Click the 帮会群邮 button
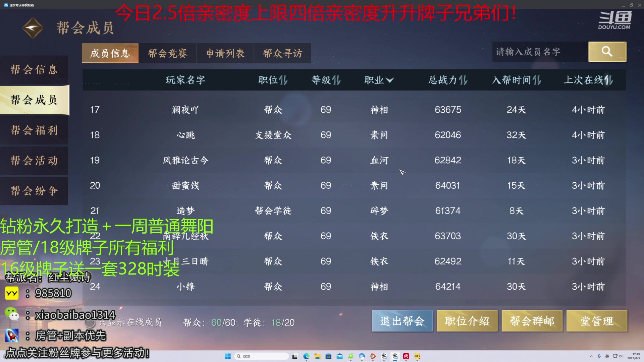 click(x=532, y=321)
